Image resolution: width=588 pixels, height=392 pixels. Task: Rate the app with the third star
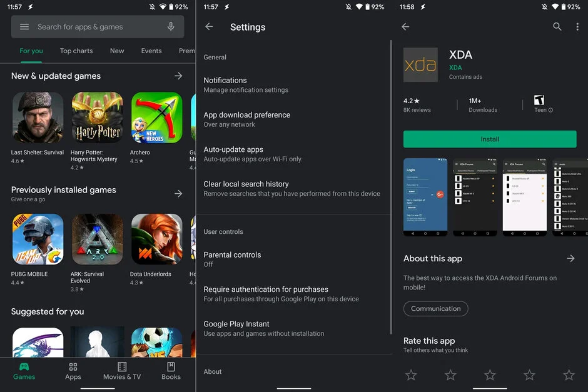click(490, 375)
